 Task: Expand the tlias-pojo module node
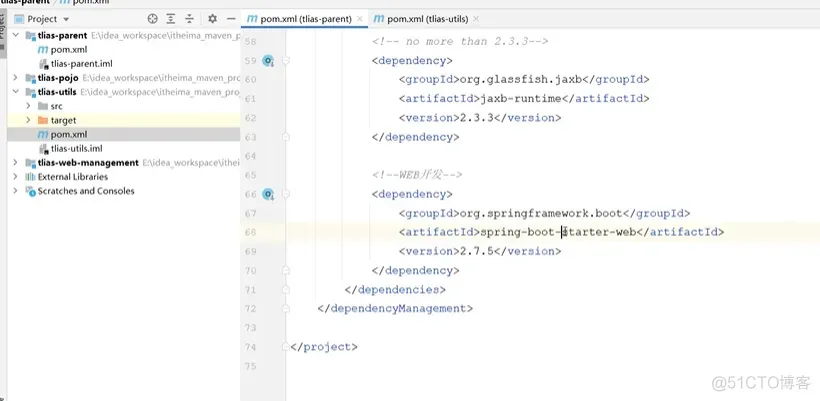(16, 78)
